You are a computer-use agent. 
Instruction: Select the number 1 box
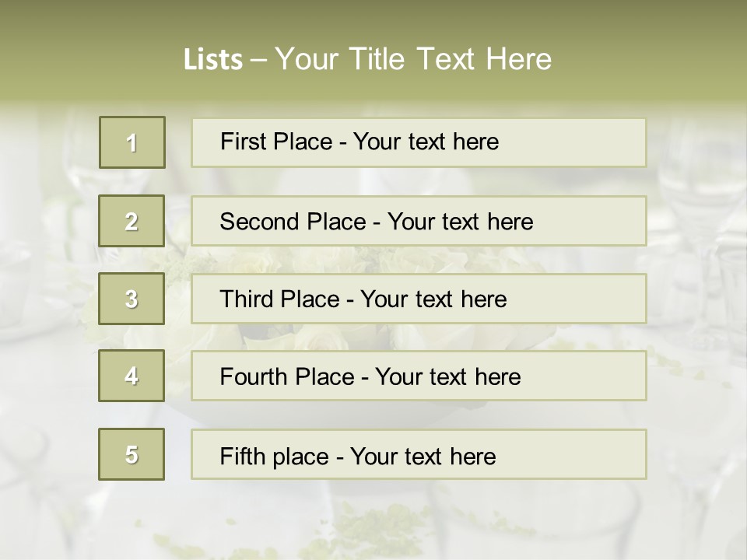click(x=132, y=142)
